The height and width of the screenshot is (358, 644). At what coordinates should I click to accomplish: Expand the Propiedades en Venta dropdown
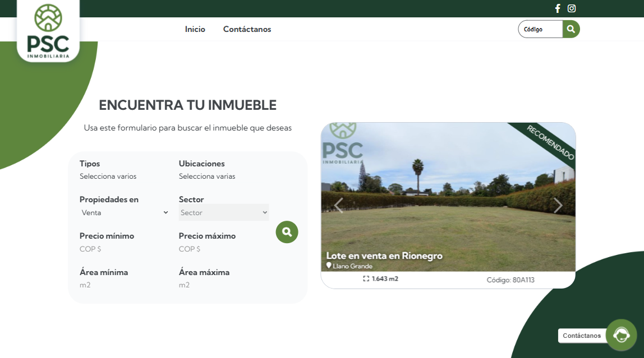(125, 212)
